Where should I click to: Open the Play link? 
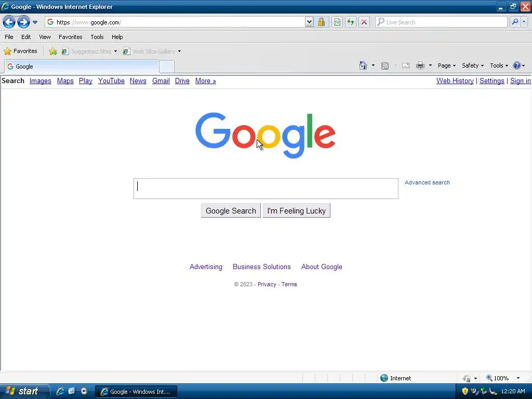click(86, 81)
